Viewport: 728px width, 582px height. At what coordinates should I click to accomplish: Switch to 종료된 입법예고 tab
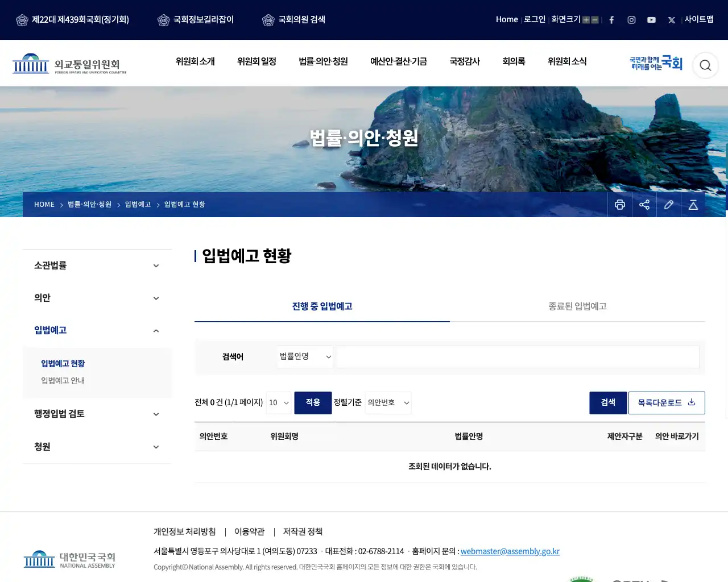[577, 306]
